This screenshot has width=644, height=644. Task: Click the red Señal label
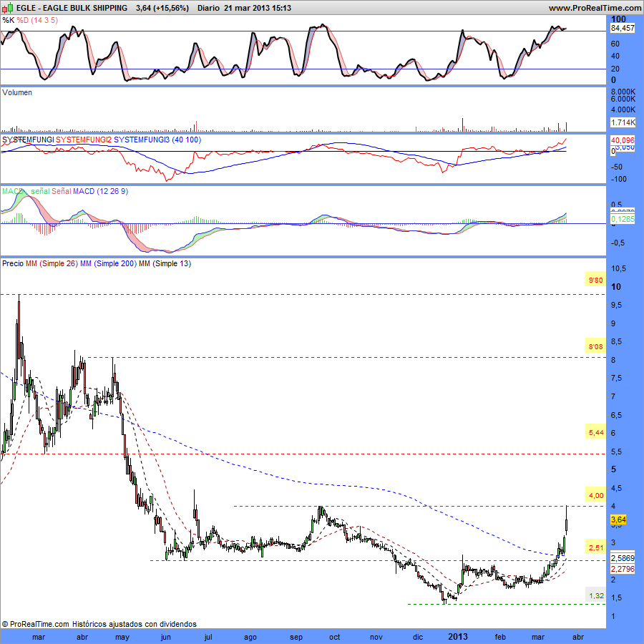[x=61, y=191]
